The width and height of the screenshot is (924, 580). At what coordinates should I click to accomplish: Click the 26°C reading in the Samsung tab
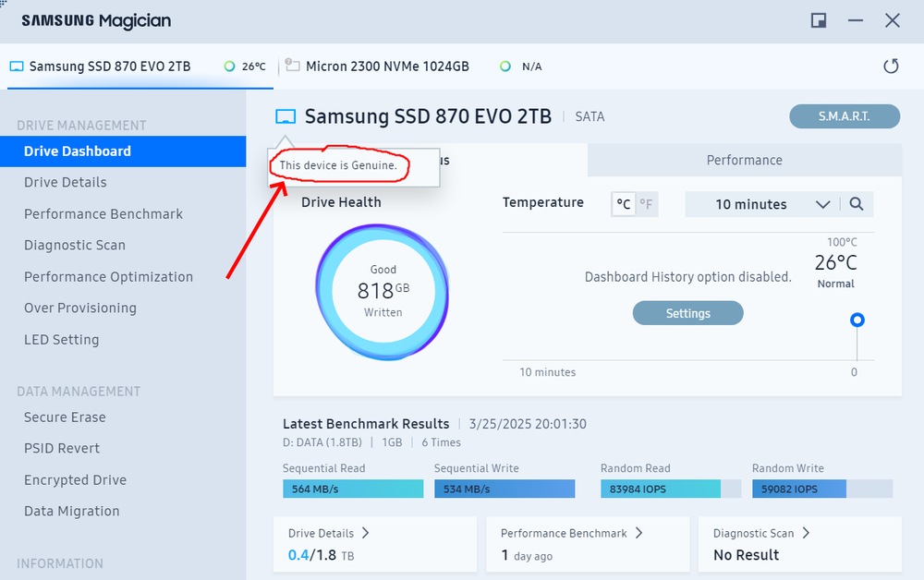[253, 66]
